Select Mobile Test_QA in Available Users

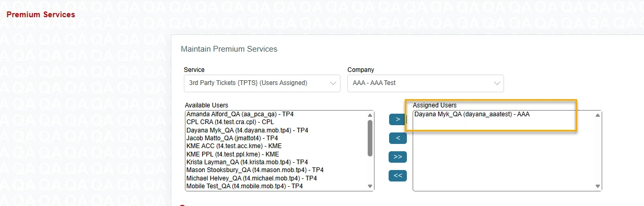tap(244, 186)
